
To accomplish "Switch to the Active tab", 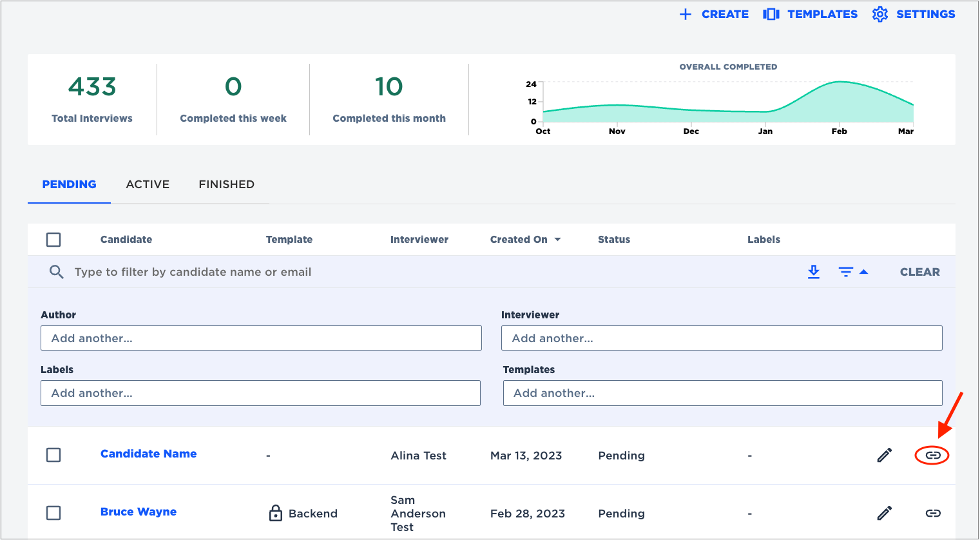I will tap(148, 184).
